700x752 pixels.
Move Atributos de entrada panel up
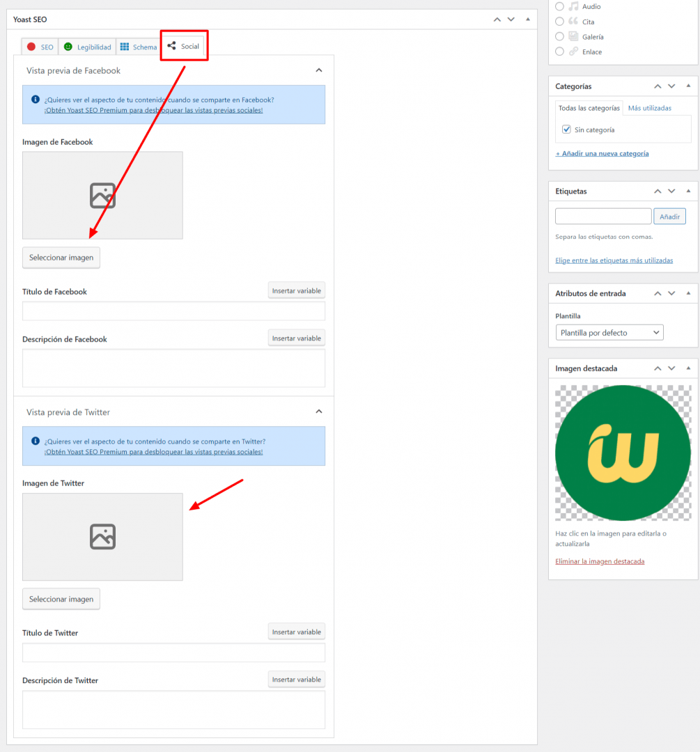[658, 294]
